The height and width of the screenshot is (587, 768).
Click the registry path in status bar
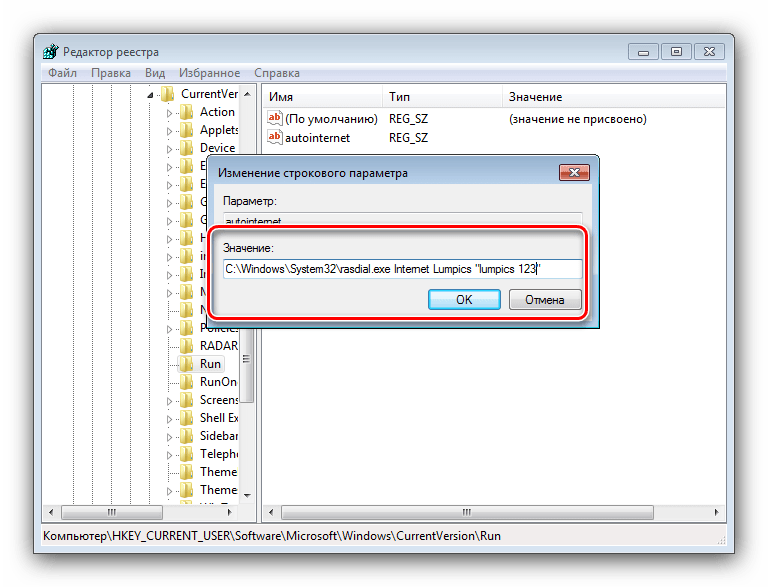pos(272,536)
